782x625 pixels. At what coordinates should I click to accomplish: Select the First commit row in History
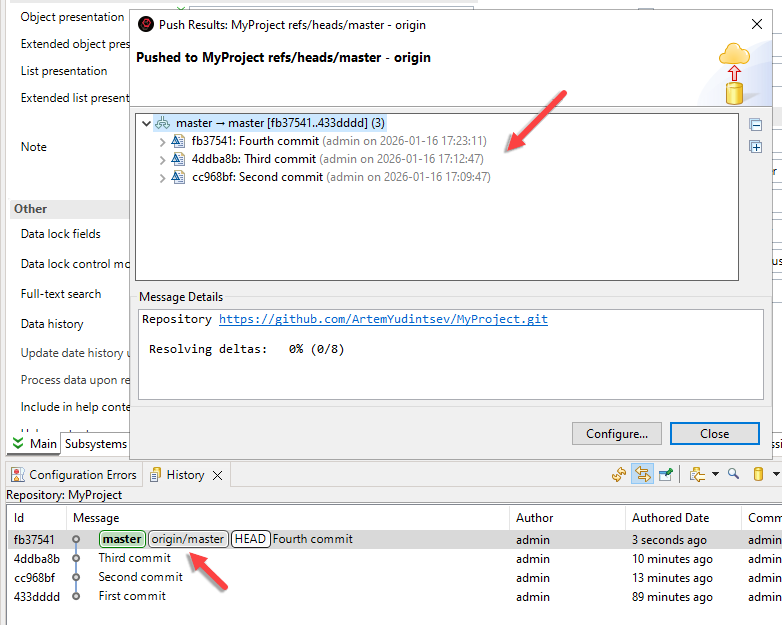[x=132, y=597]
